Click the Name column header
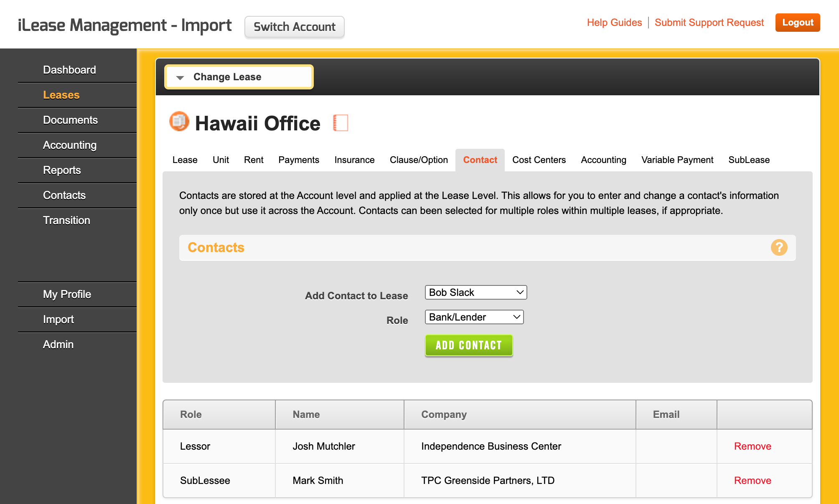Viewport: 839px width, 504px height. click(x=340, y=415)
